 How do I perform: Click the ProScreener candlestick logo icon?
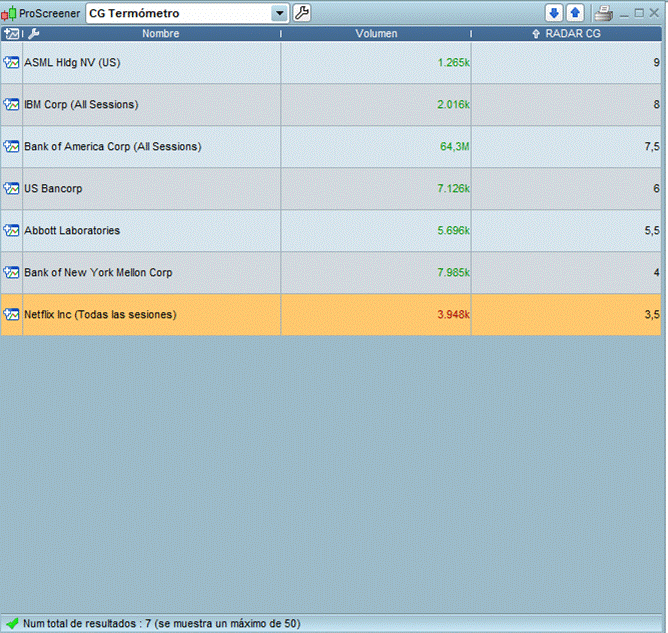coord(10,13)
